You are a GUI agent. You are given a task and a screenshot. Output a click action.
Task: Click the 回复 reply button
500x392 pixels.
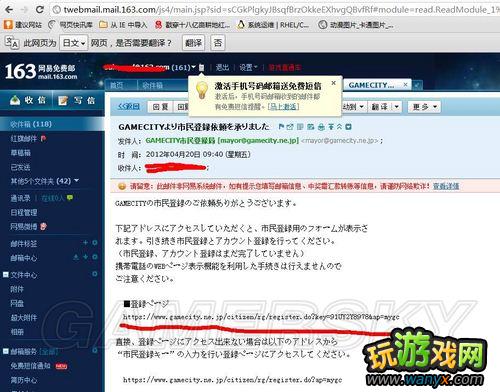(160, 107)
